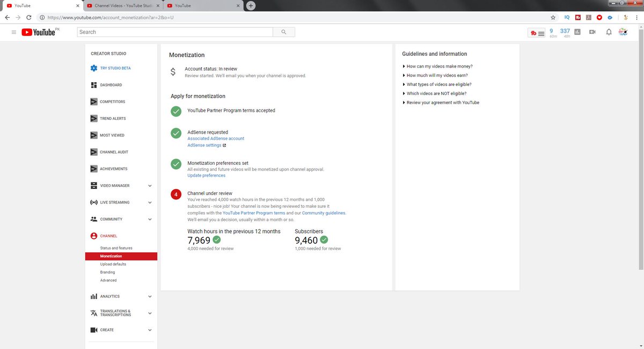
Task: Click the Analytics bar chart icon
Action: point(94,296)
